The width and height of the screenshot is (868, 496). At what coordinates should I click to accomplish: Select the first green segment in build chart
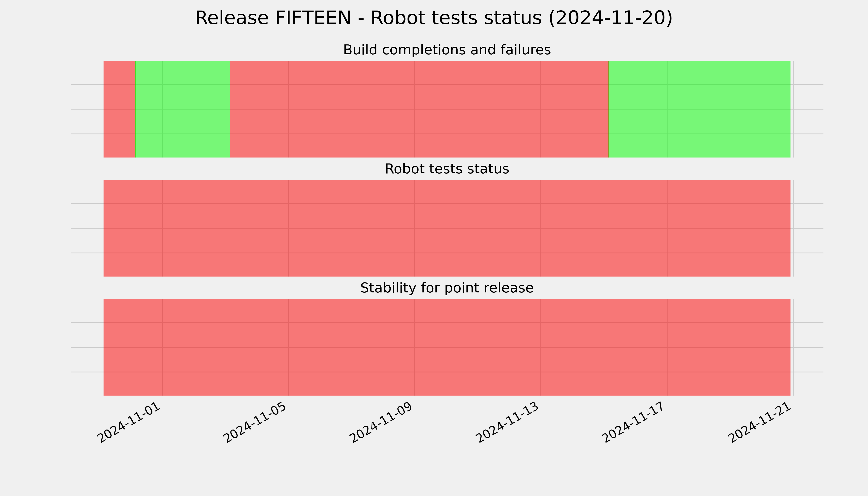pos(183,109)
